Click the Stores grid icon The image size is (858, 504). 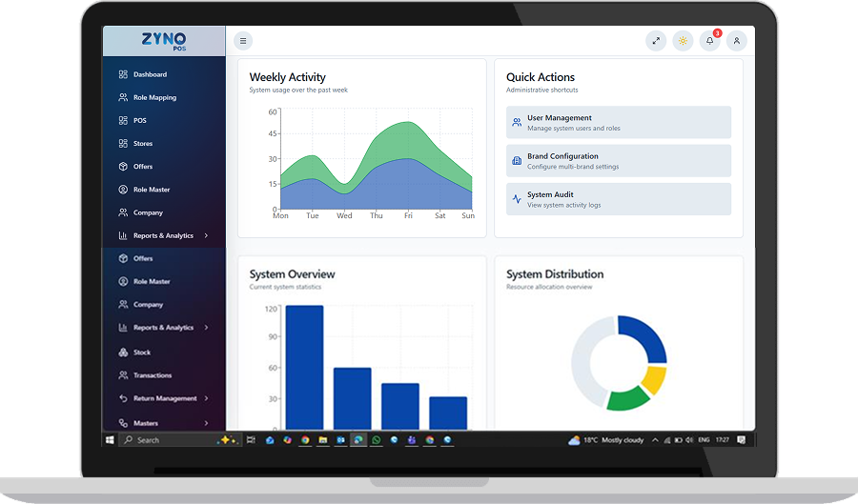tap(123, 143)
